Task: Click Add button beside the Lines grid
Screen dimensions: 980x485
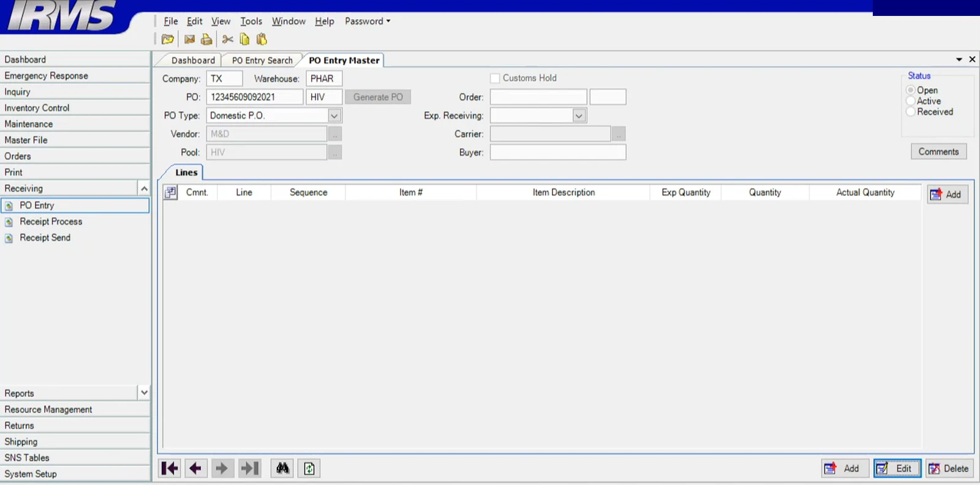Action: (x=948, y=195)
